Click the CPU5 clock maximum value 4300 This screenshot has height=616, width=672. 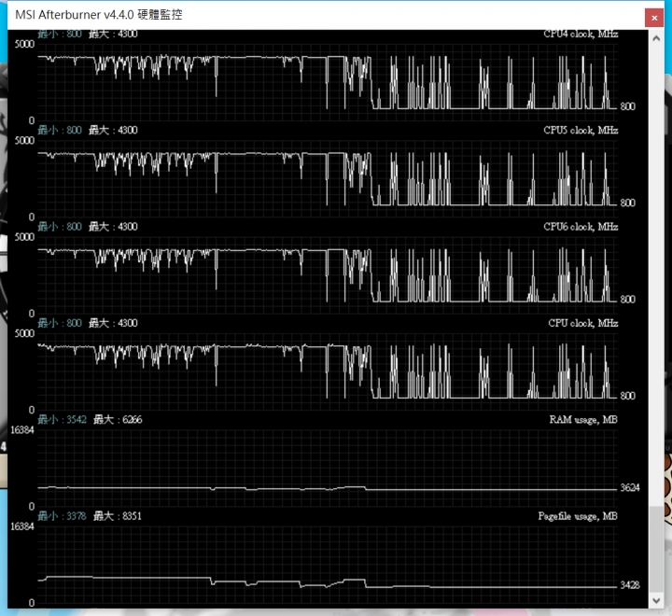[x=127, y=131]
